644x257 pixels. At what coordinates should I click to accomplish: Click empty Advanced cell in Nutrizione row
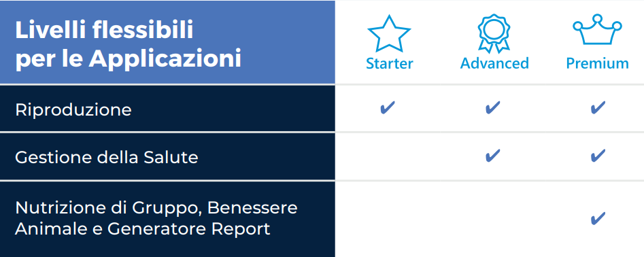[x=493, y=219]
